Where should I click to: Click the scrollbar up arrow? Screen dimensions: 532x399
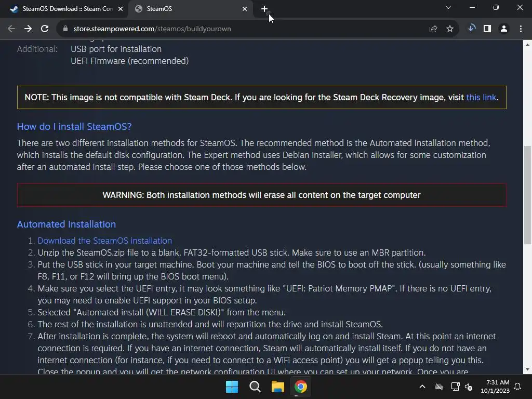pos(527,45)
